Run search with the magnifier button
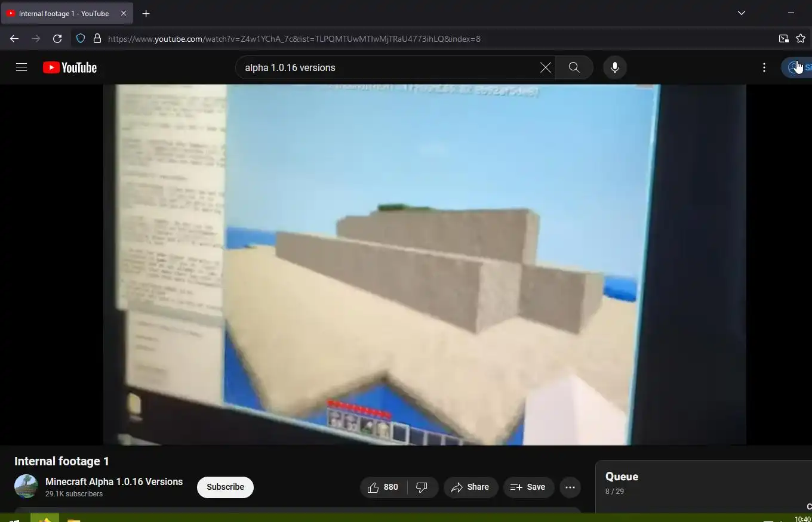This screenshot has width=812, height=522. click(574, 67)
